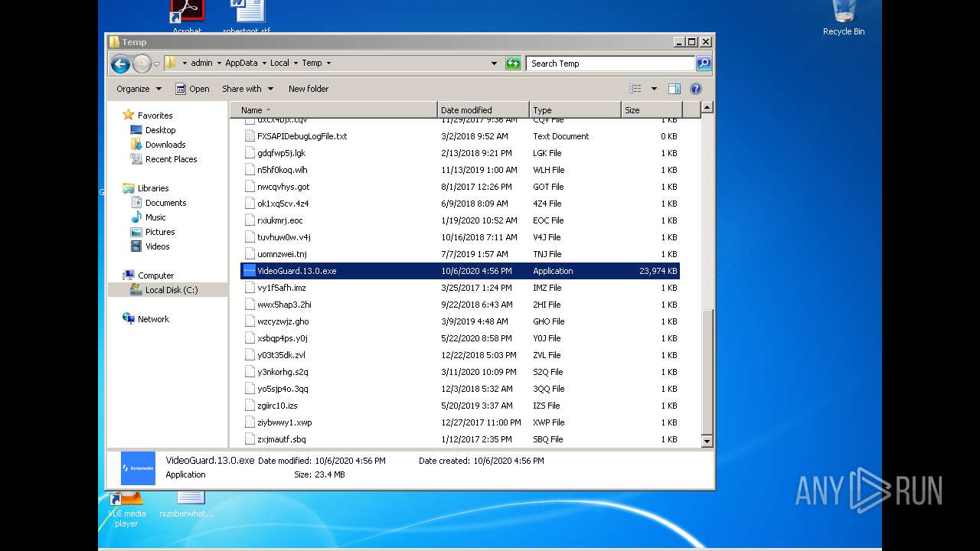The image size is (980, 551).
Task: Expand the views options dropdown arrow
Action: (x=654, y=89)
